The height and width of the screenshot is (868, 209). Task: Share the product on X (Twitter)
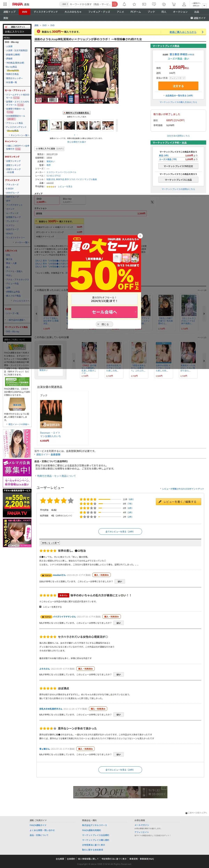[152, 202]
